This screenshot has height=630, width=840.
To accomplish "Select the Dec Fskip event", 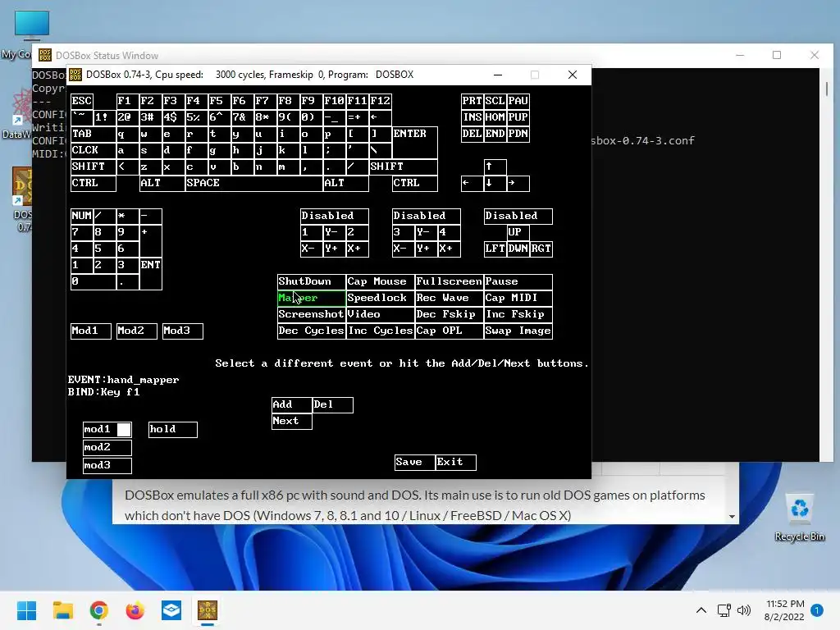I will (x=450, y=314).
